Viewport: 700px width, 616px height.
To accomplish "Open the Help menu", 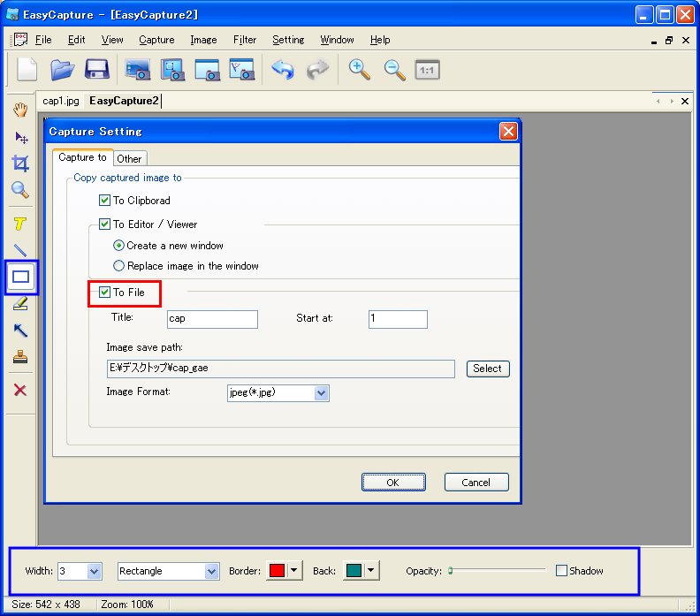I will click(x=380, y=40).
